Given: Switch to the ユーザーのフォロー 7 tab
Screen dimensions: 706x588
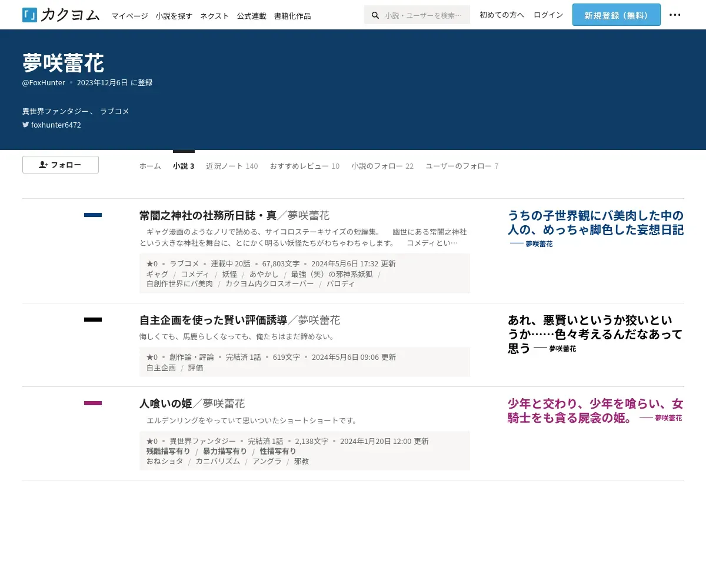Looking at the screenshot, I should tap(462, 166).
